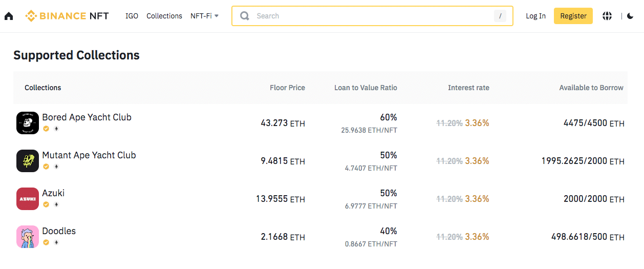
Task: Expand the NFT-Fi dropdown menu
Action: point(204,16)
